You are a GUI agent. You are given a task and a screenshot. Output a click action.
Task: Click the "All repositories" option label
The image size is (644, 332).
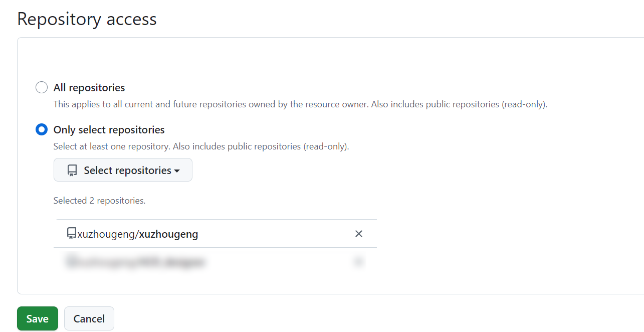[89, 88]
